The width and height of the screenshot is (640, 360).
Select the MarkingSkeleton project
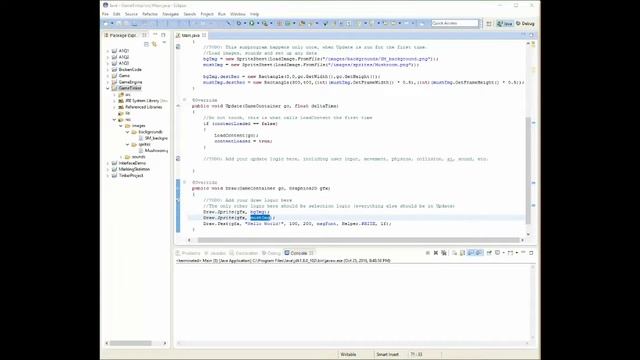coord(131,169)
